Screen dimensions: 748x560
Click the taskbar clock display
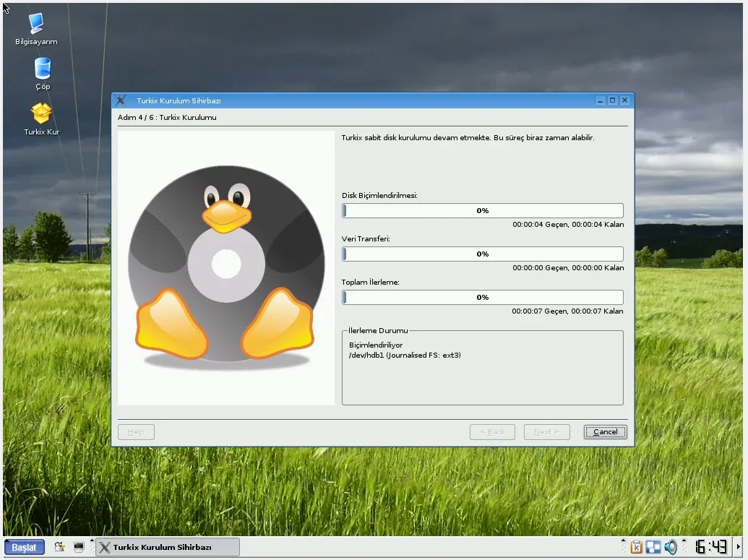[710, 547]
